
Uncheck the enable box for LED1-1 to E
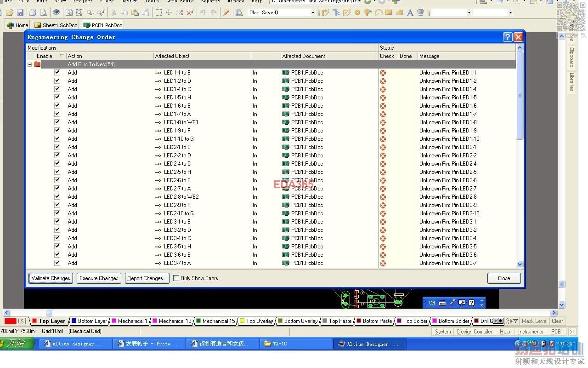(x=57, y=72)
